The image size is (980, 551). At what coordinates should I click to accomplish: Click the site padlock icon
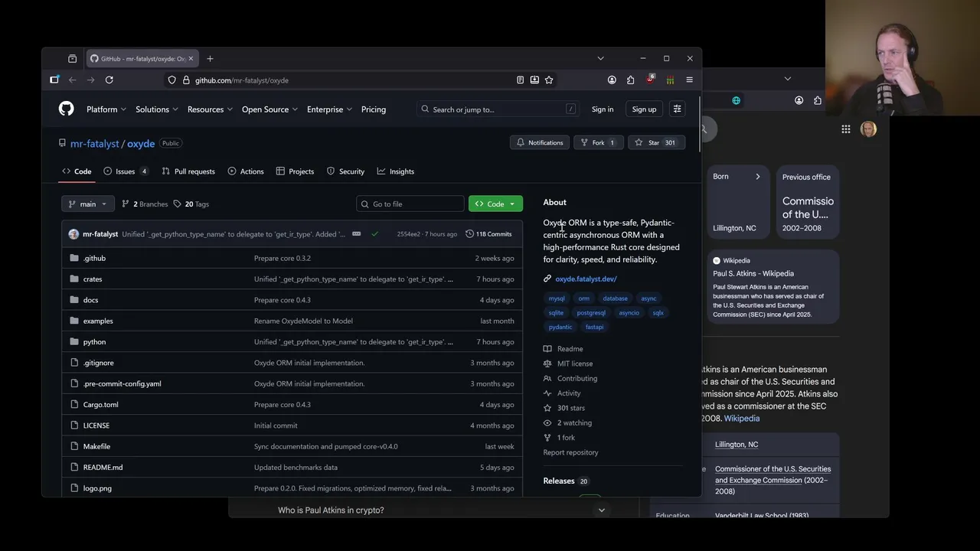pyautogui.click(x=186, y=80)
